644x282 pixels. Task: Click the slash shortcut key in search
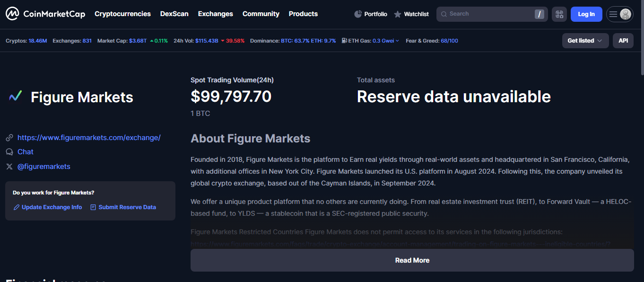click(x=540, y=14)
